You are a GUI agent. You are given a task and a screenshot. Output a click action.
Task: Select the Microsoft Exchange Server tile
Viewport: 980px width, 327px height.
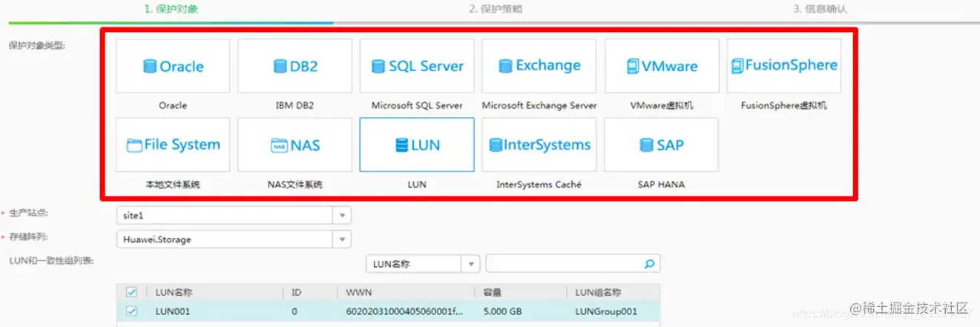point(539,66)
